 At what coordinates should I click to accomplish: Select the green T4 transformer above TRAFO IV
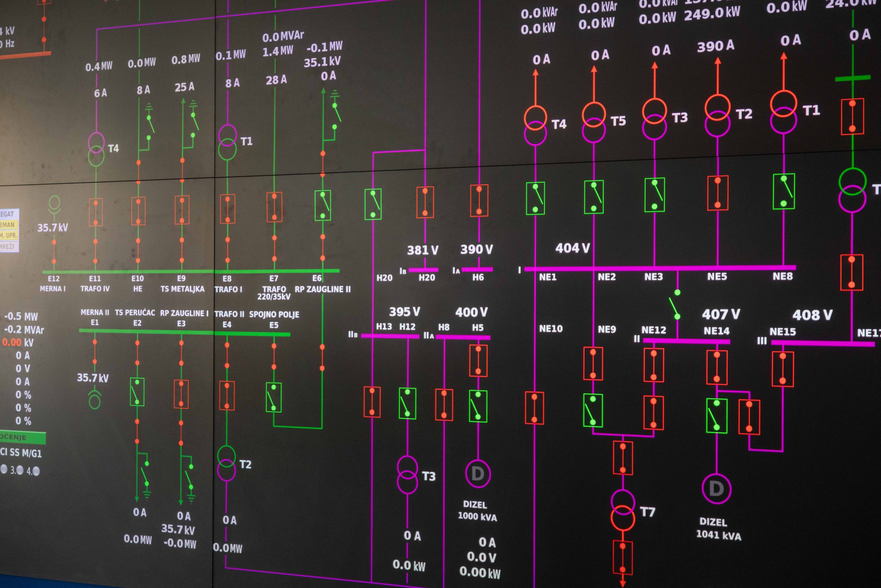point(96,149)
